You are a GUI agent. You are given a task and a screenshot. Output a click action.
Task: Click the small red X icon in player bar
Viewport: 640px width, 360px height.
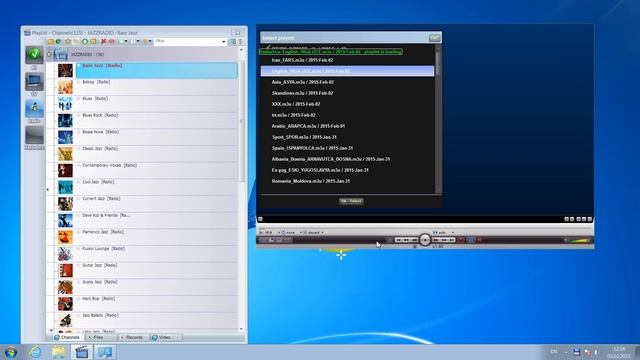click(479, 240)
